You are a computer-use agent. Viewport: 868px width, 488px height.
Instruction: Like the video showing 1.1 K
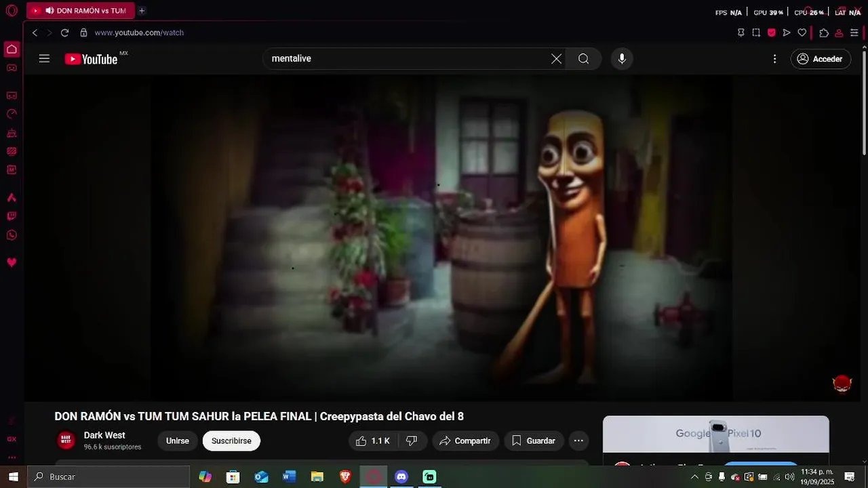372,441
